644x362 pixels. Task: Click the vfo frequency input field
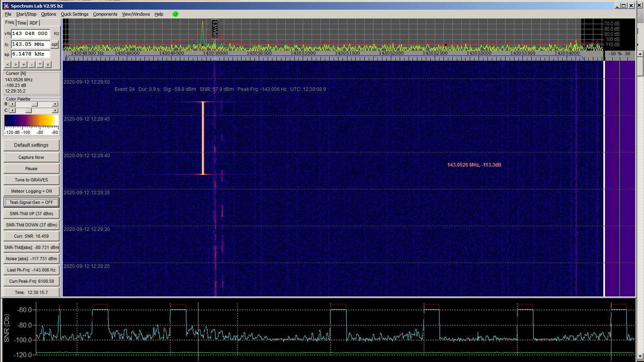[31, 33]
